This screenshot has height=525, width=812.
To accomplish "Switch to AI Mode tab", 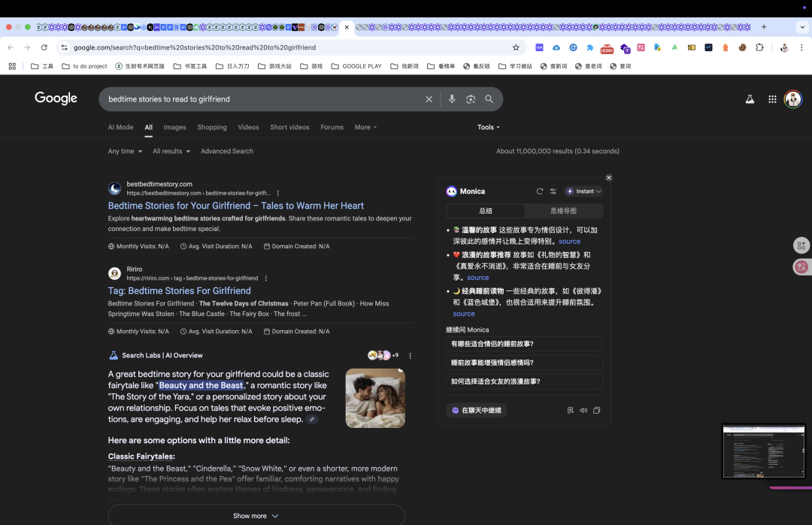I will [120, 127].
